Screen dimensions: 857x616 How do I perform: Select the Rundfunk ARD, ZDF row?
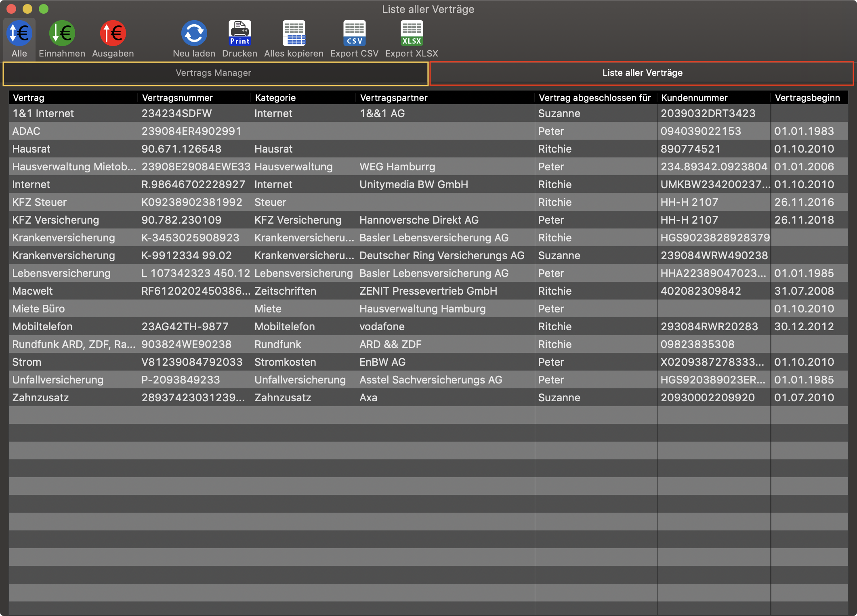(x=428, y=344)
